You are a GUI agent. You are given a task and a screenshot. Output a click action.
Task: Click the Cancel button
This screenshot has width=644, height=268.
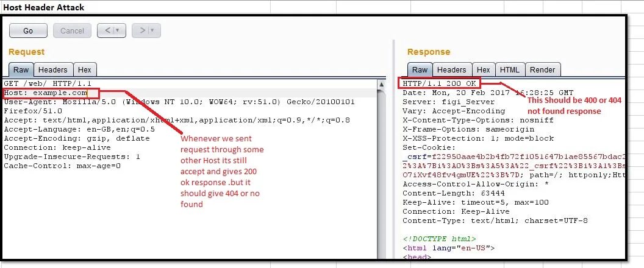click(x=72, y=31)
